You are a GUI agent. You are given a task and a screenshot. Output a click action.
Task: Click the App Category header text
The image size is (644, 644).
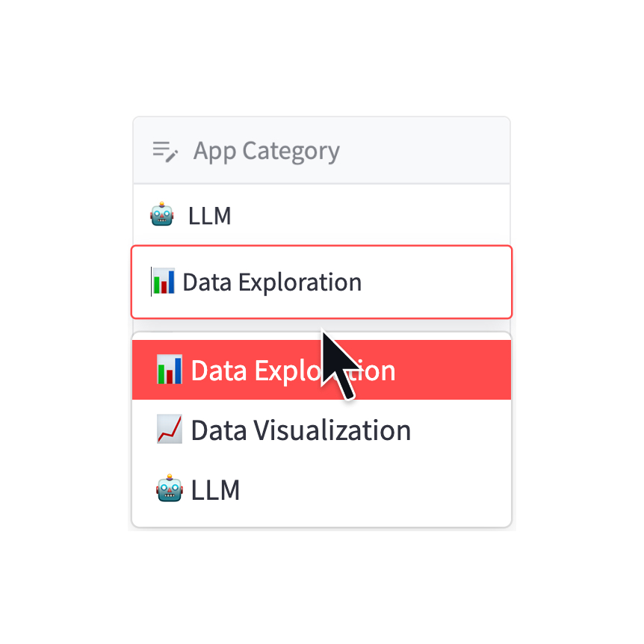pos(267,150)
